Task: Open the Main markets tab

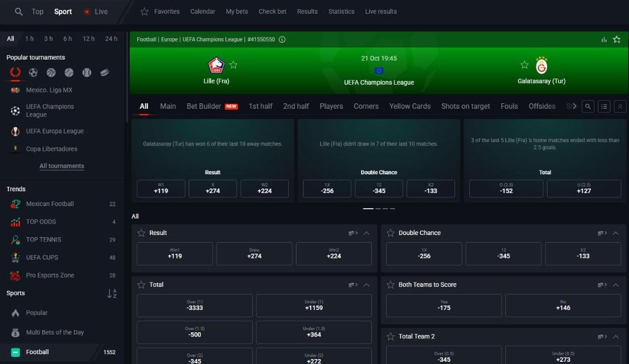Action: tap(168, 106)
